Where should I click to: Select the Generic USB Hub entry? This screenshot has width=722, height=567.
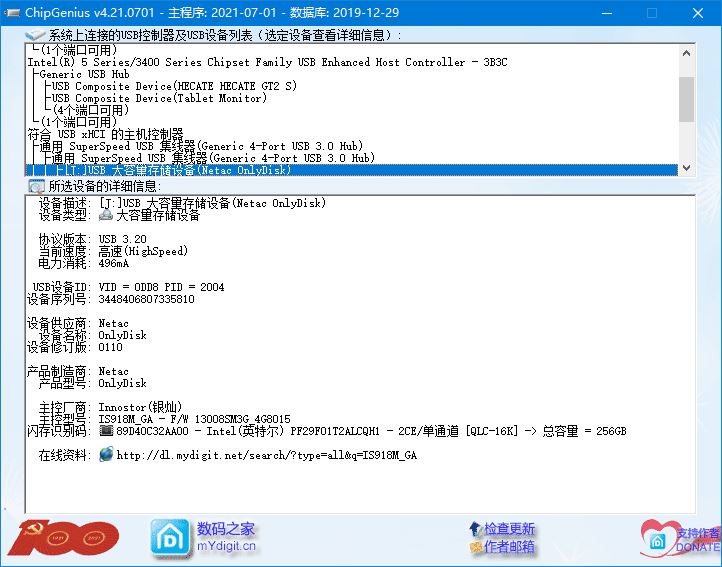[84, 74]
